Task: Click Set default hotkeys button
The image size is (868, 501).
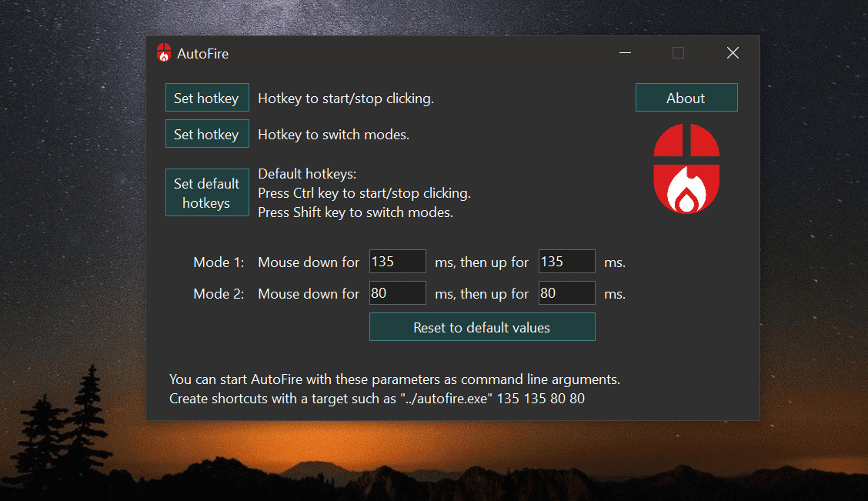Action: [207, 192]
